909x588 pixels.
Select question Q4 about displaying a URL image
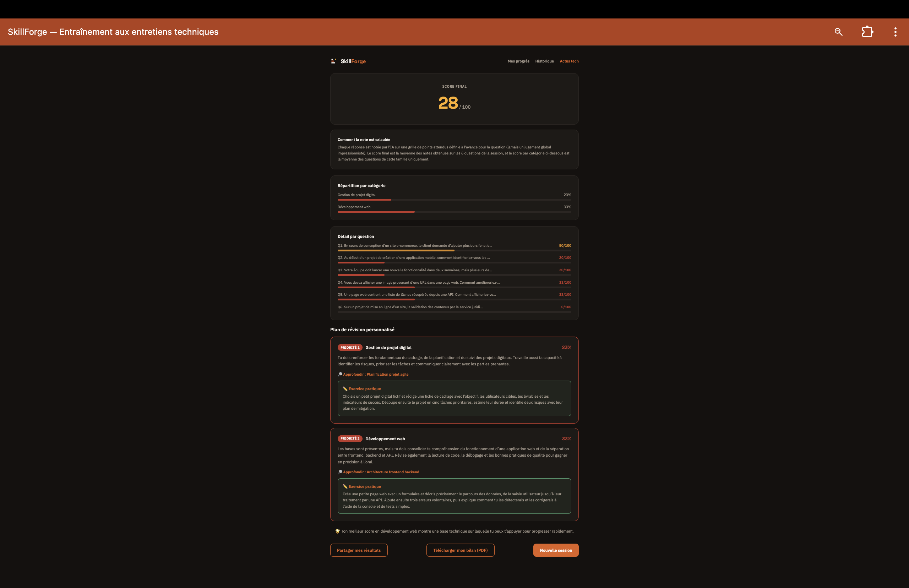point(418,283)
